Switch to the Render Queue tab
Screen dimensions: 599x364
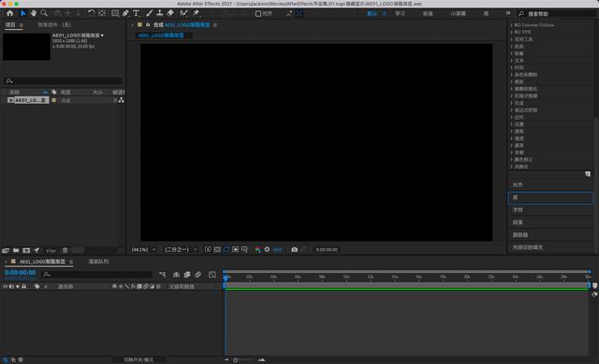98,262
